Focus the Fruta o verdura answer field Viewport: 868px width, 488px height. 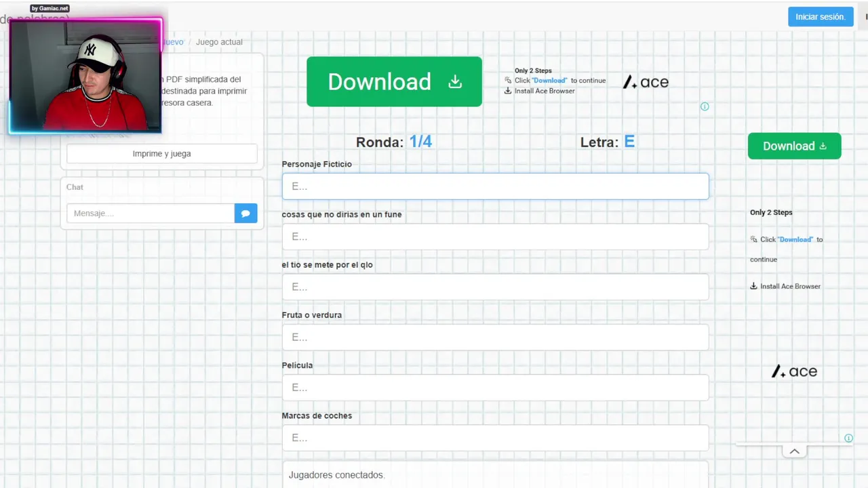tap(495, 337)
